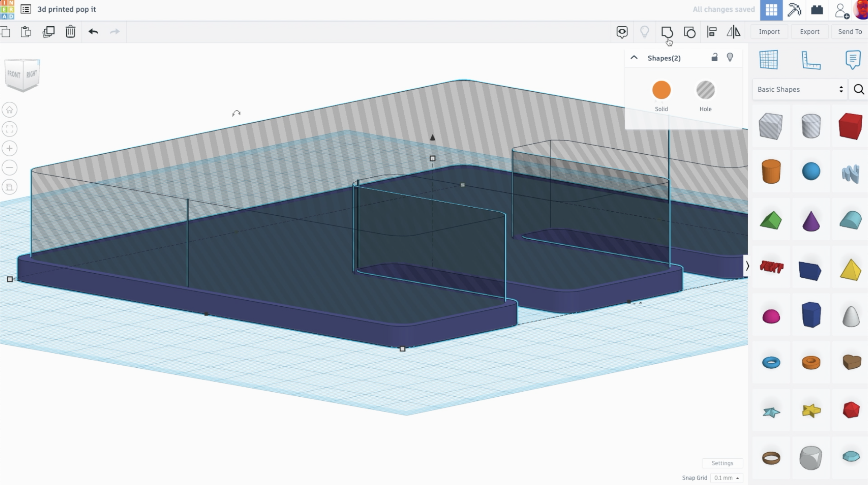
Task: Click the Undo arrow
Action: [93, 32]
